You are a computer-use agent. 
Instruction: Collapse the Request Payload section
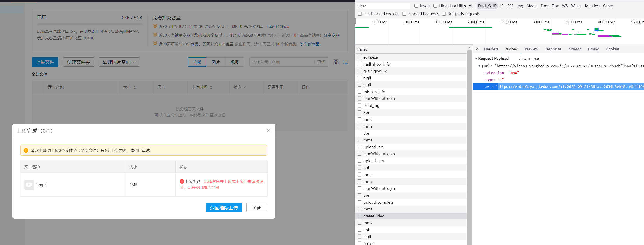coord(476,58)
